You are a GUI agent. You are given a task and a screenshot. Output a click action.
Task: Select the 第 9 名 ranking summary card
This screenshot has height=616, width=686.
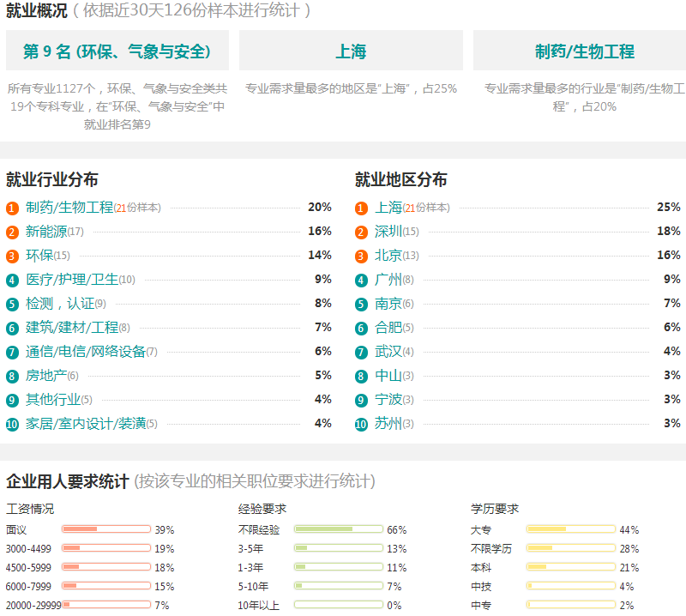click(x=117, y=51)
